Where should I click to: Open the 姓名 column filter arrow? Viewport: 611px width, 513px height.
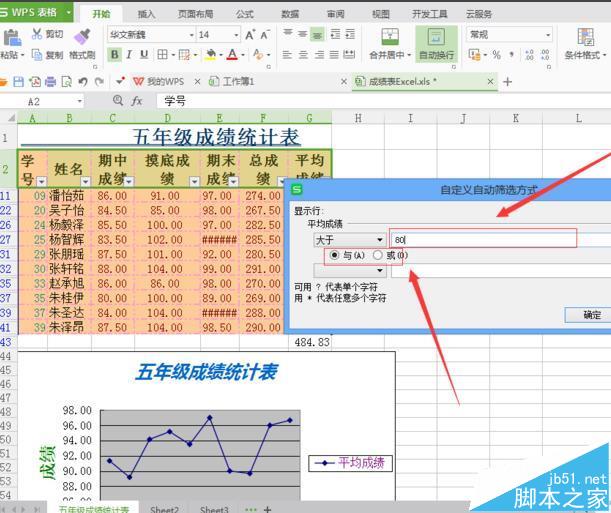tap(85, 181)
